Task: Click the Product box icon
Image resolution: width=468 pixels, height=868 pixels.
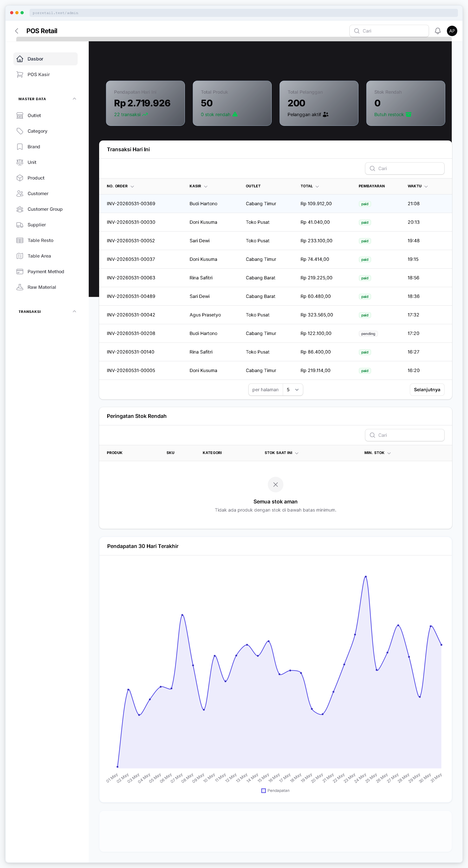Action: tap(20, 178)
